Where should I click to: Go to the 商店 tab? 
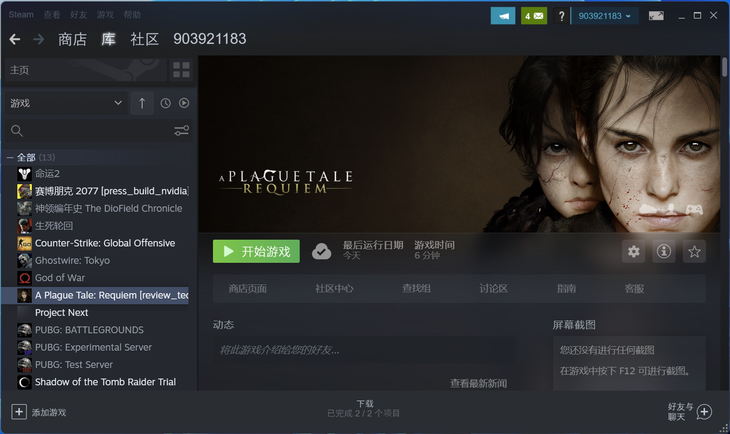coord(72,40)
